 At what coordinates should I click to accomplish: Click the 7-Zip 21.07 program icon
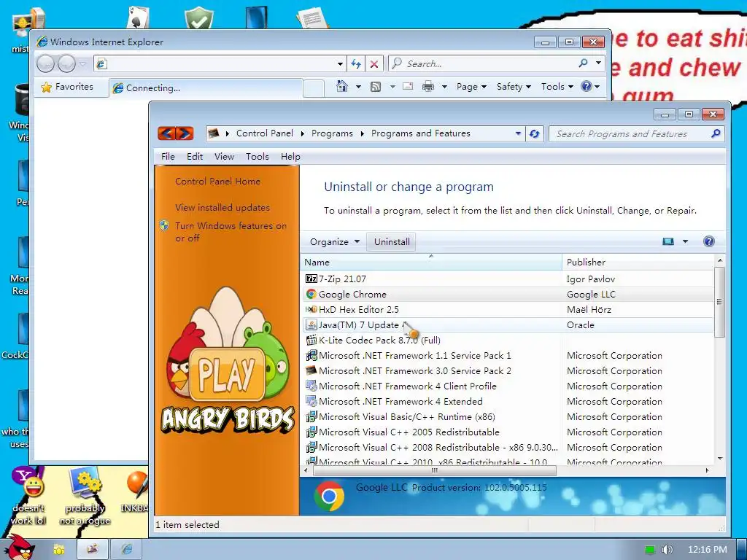pos(311,279)
